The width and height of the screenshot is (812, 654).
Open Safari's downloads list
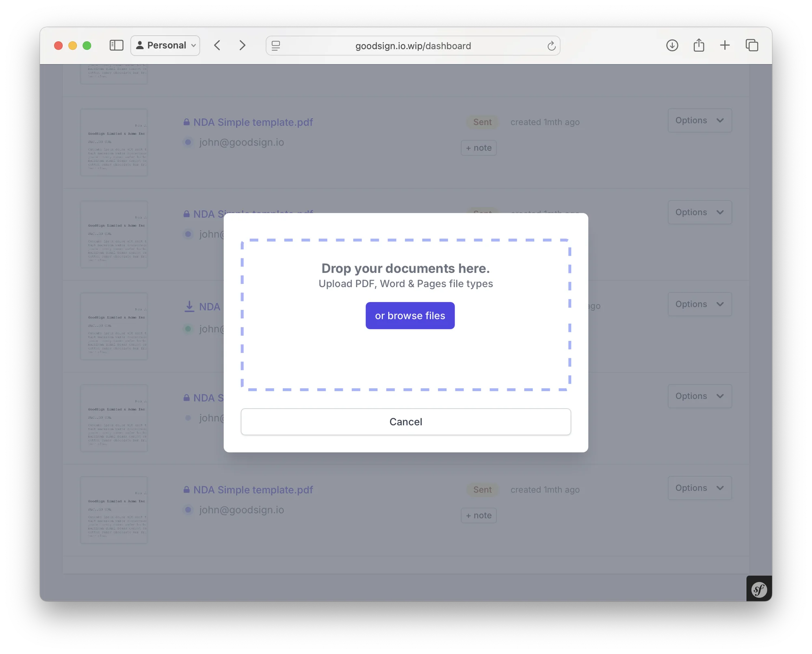point(672,45)
